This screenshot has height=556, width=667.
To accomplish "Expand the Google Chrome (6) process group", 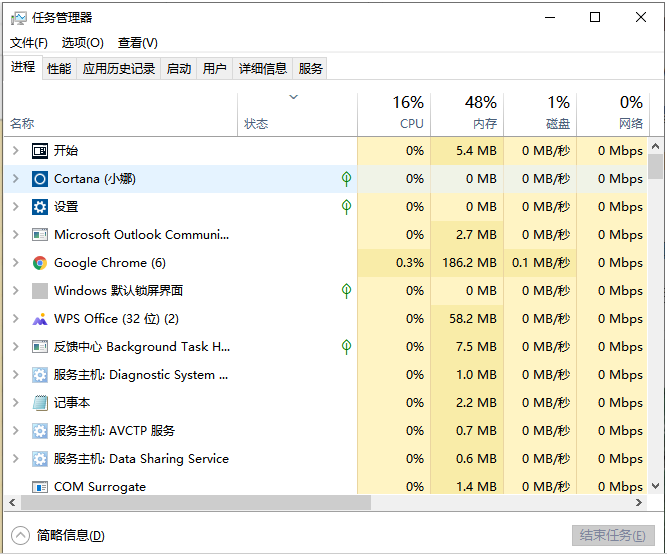I will (15, 263).
